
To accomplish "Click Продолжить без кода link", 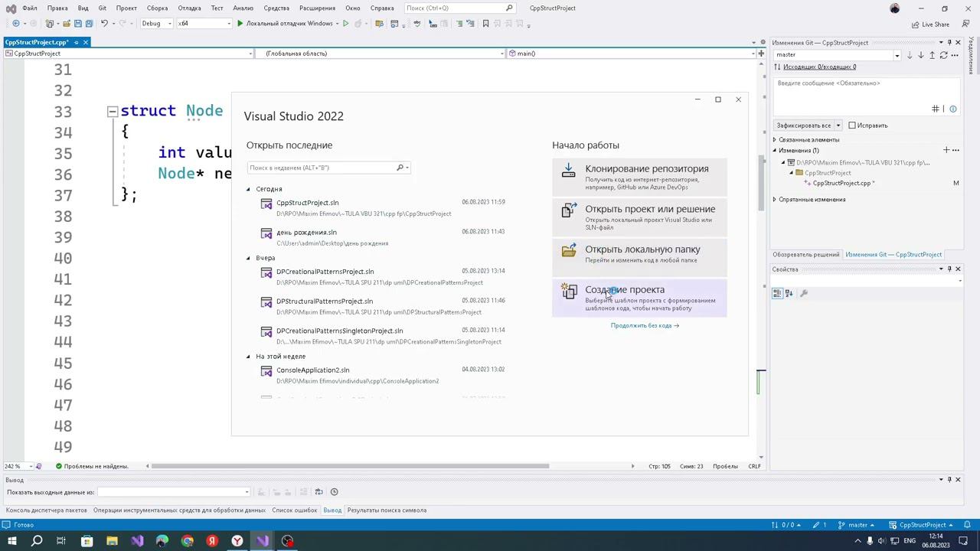I will 645,325.
